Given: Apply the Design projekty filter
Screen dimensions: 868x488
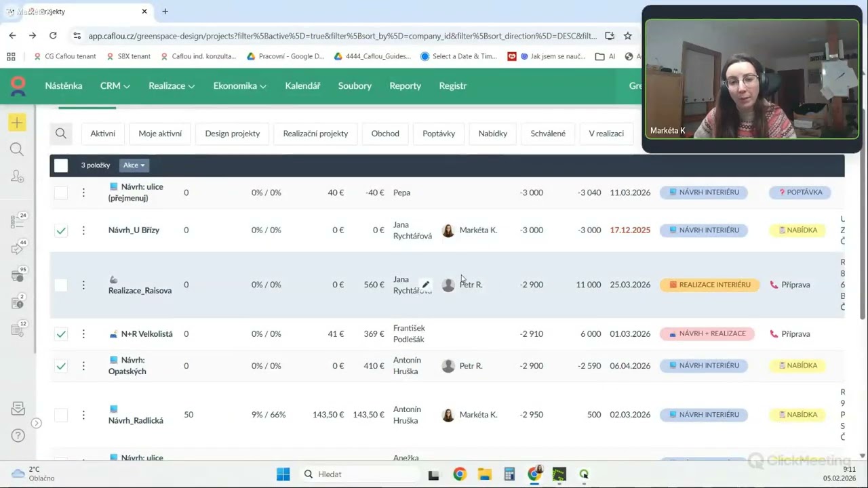Looking at the screenshot, I should point(233,134).
